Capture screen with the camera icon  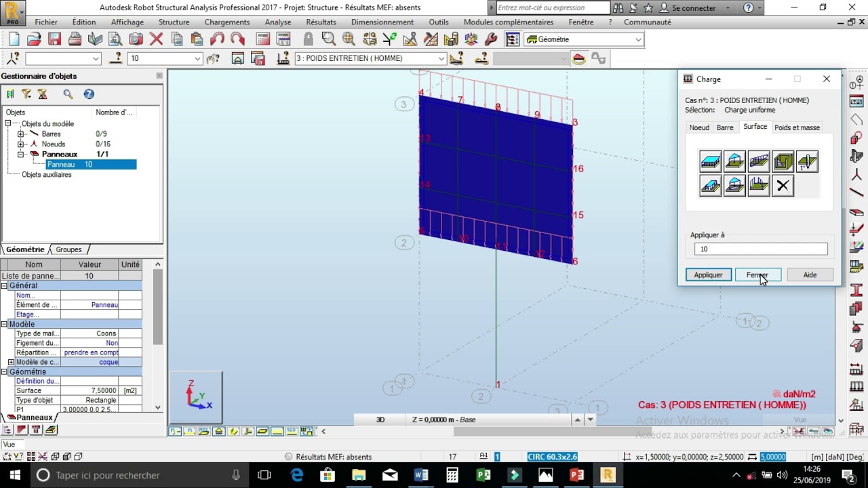click(x=136, y=39)
